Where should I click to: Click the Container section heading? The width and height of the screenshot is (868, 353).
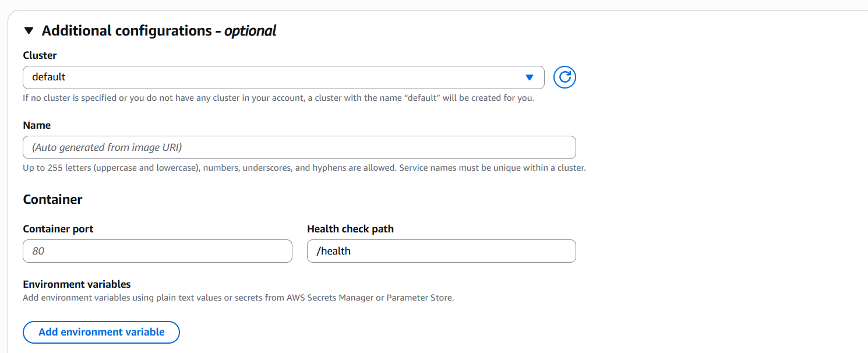(x=52, y=199)
